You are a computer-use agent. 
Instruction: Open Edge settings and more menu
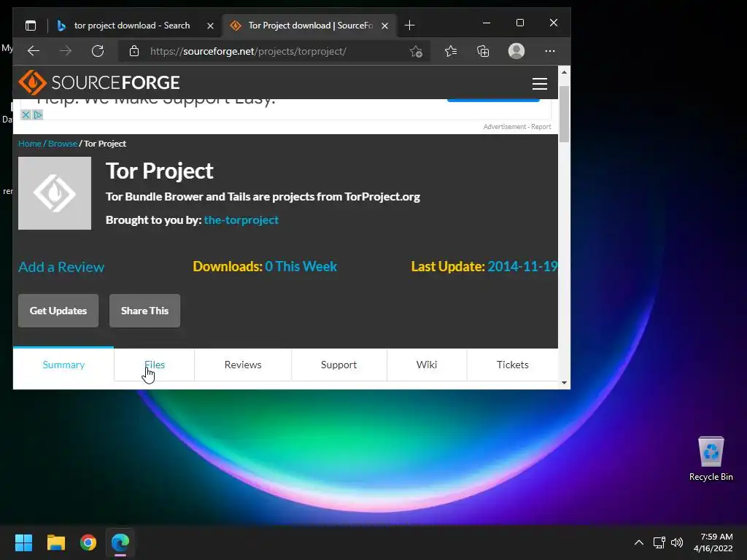[x=550, y=51]
